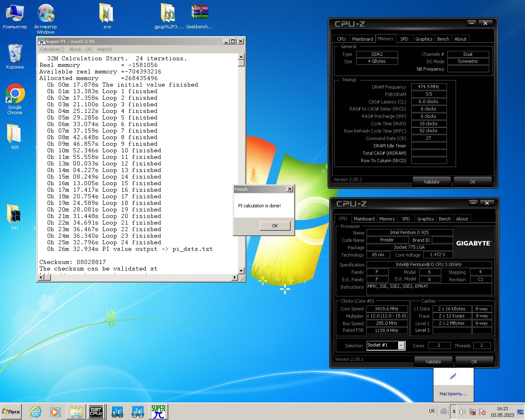Open Windows Media Player from taskbar
The height and width of the screenshot is (420, 525).
click(55, 411)
